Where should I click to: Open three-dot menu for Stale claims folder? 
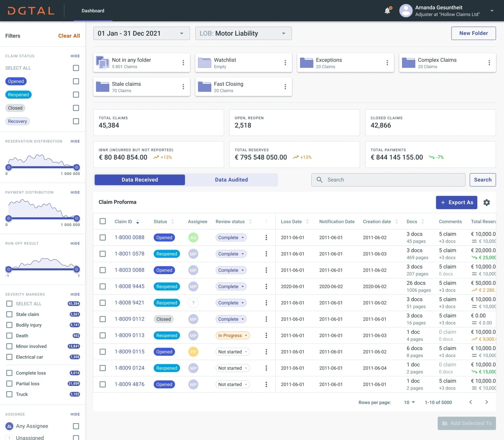coord(183,87)
